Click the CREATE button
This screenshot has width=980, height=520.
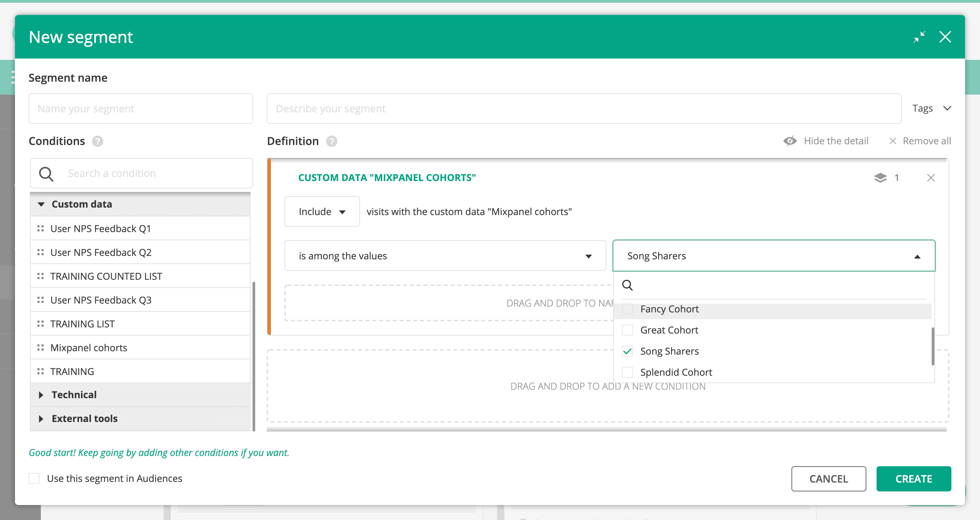(913, 479)
